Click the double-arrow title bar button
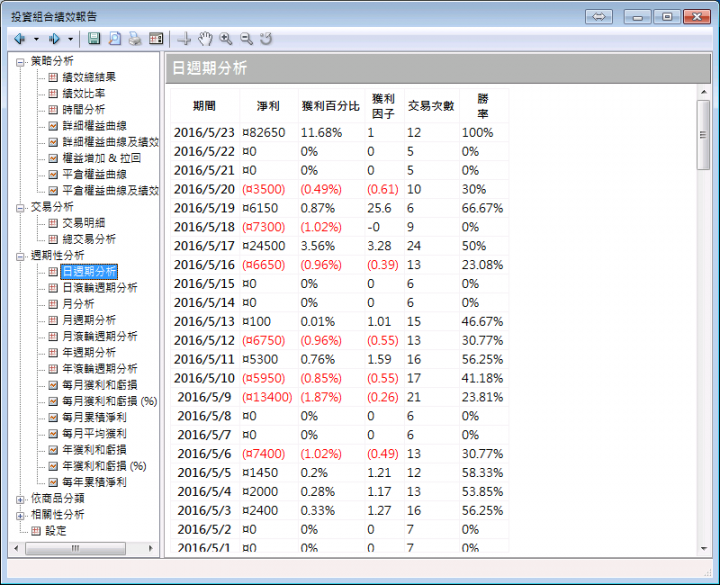This screenshot has height=585, width=720. coord(599,17)
